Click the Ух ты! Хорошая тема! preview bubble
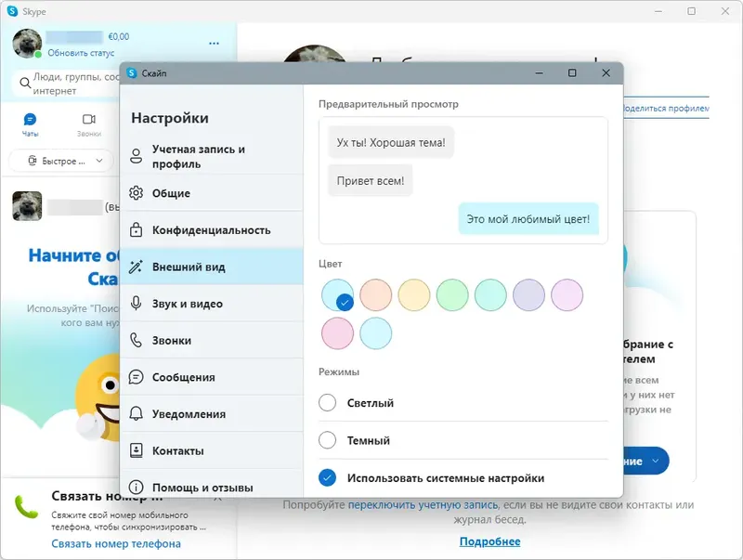 pyautogui.click(x=391, y=142)
